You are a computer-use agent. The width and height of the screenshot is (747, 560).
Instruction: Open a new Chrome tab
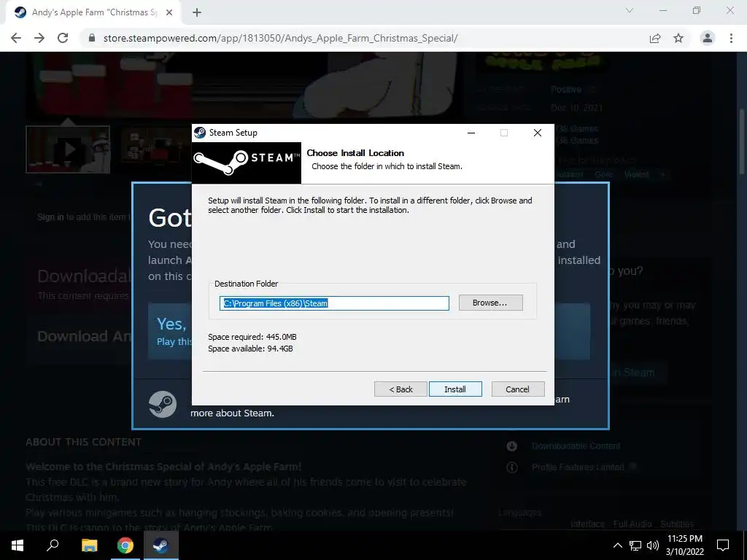197,12
